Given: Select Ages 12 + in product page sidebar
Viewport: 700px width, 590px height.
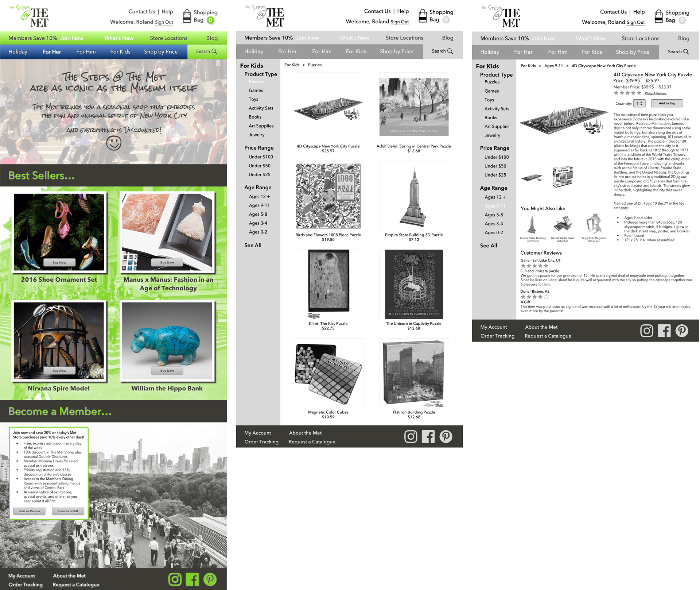Looking at the screenshot, I should pos(495,197).
